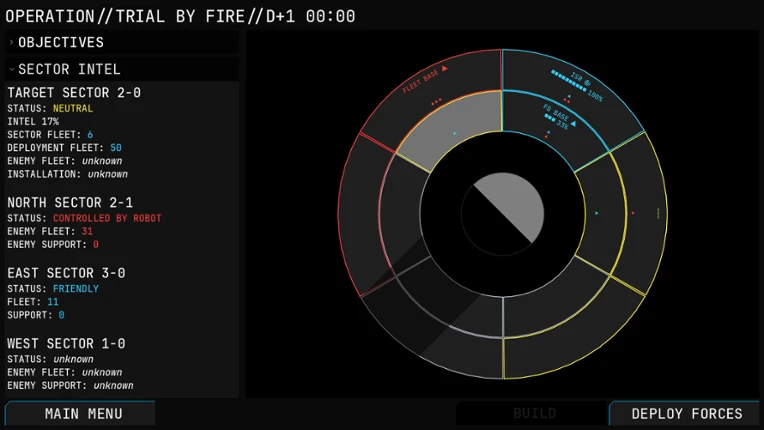Click the North sector ENEMY FLEET value '31'

click(87, 231)
